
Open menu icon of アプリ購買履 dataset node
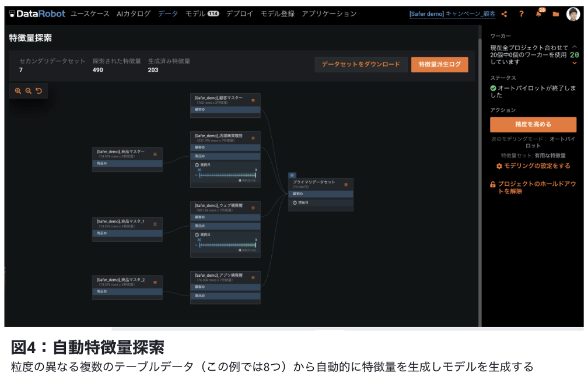coord(253,277)
